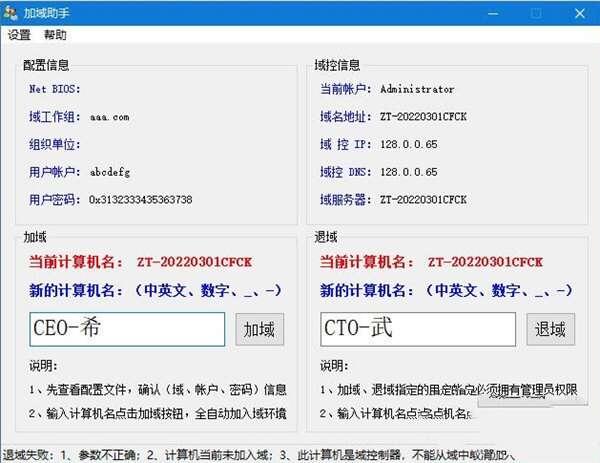Screen dimensions: 600x463
Task: Click the 加域助手 app icon in title bar
Action: [11, 13]
